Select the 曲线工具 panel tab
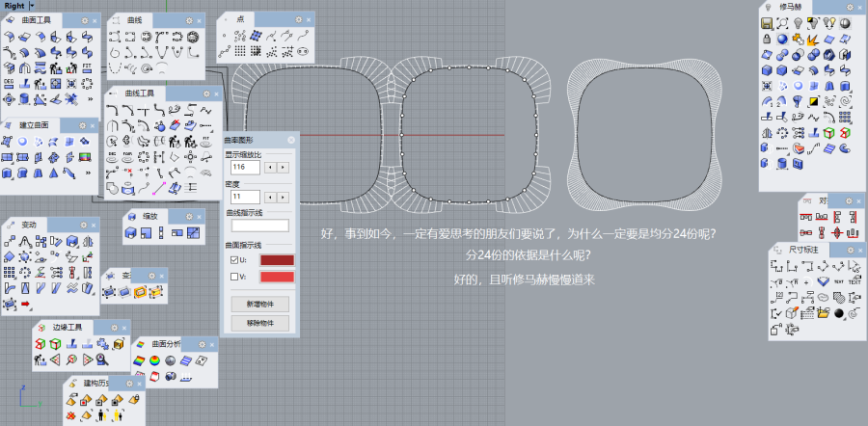The width and height of the screenshot is (868, 426). tap(133, 93)
